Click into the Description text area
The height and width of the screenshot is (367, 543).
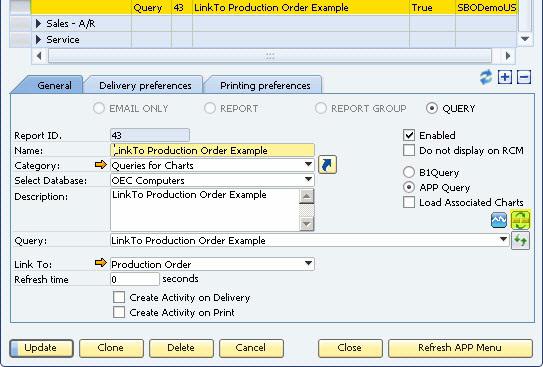tap(205, 209)
